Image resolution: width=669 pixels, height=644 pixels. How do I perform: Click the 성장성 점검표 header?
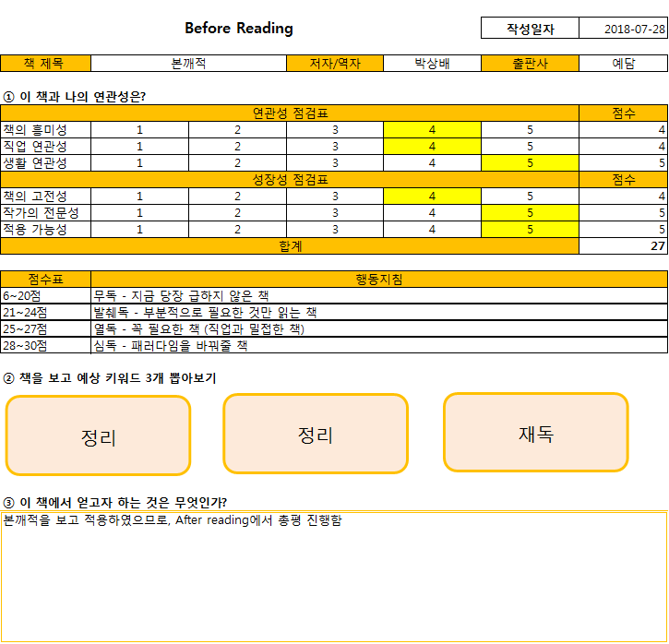(290, 180)
